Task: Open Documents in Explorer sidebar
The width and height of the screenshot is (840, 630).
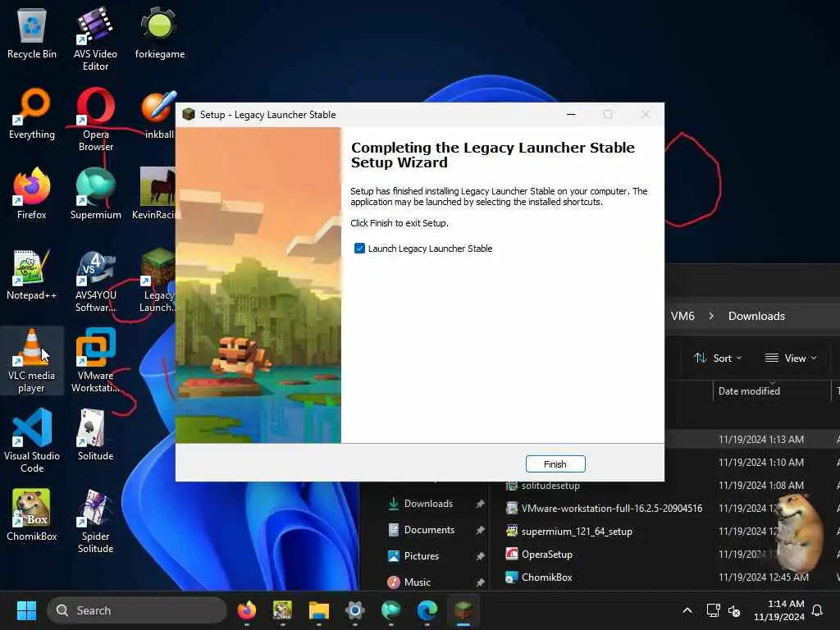Action: (x=428, y=530)
